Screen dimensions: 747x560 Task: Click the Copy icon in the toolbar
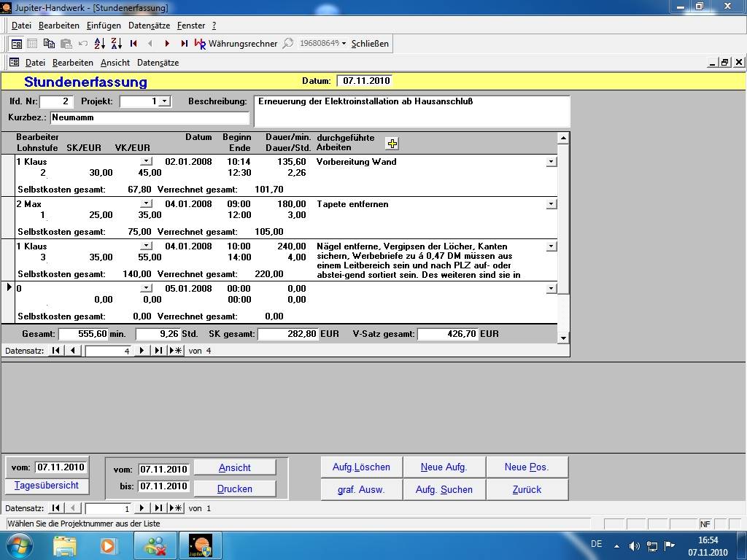(x=49, y=44)
